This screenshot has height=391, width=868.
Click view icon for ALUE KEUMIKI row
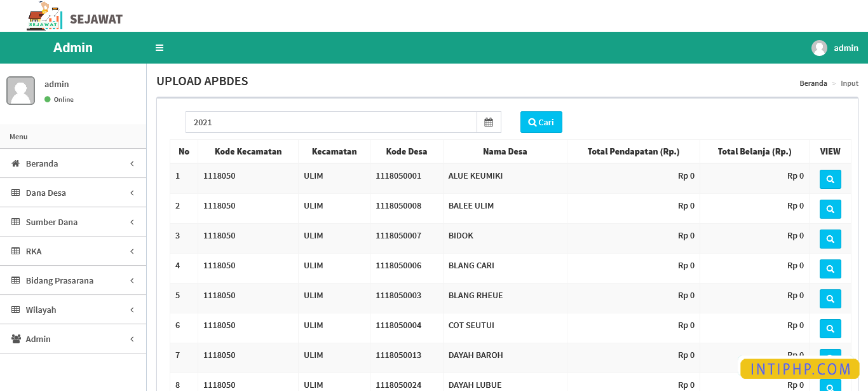click(x=830, y=179)
